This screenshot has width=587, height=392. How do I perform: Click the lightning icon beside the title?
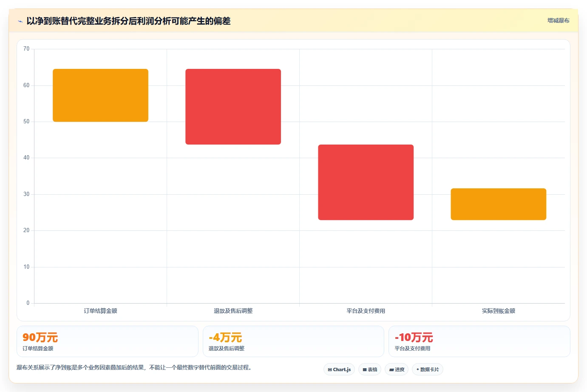20,21
